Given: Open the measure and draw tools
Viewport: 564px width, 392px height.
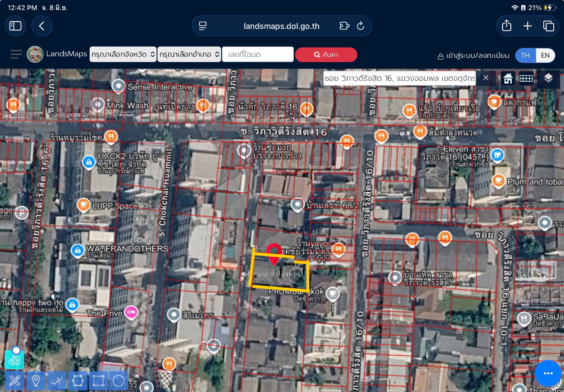Looking at the screenshot, I should (x=14, y=381).
